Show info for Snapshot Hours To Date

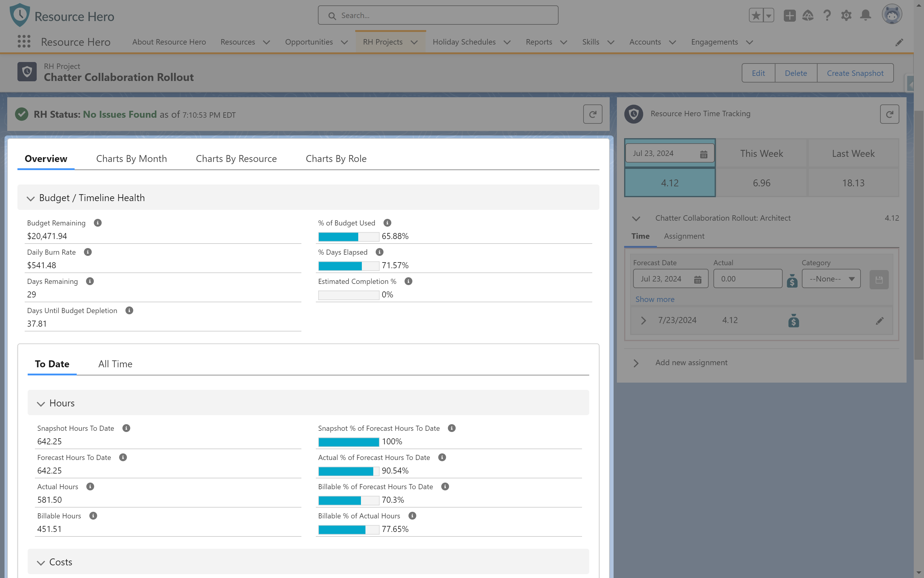pyautogui.click(x=126, y=428)
